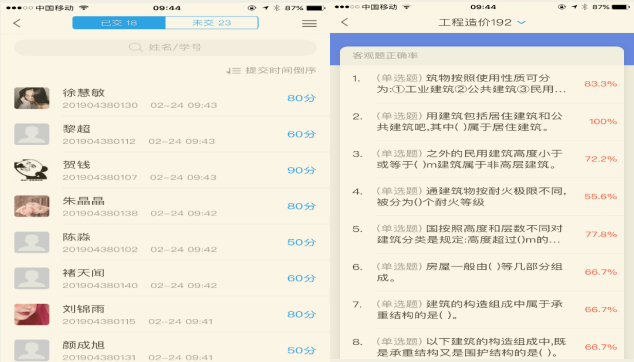
Task: Switch to the 已交 18 tab
Action: [119, 23]
